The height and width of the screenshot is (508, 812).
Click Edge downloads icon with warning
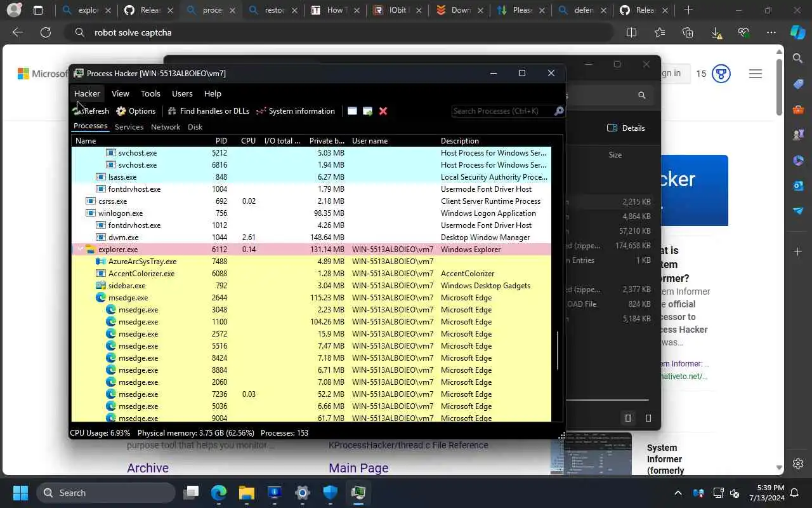click(x=716, y=33)
